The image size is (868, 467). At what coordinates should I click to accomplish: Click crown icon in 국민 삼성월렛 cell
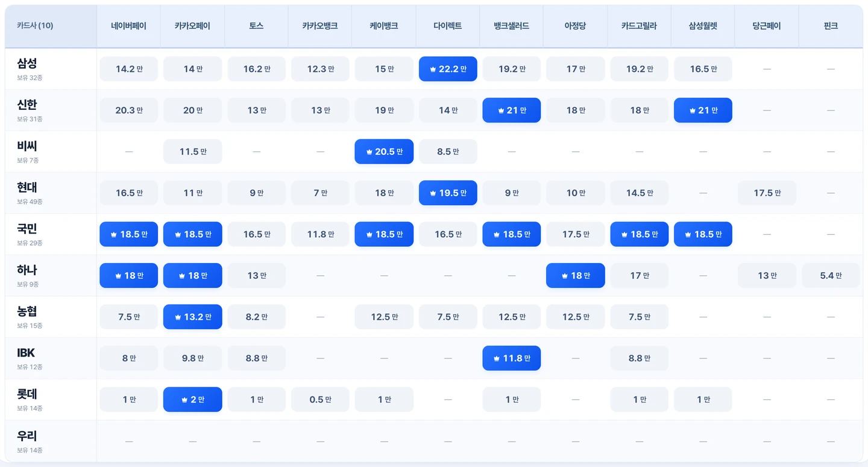[x=689, y=235]
